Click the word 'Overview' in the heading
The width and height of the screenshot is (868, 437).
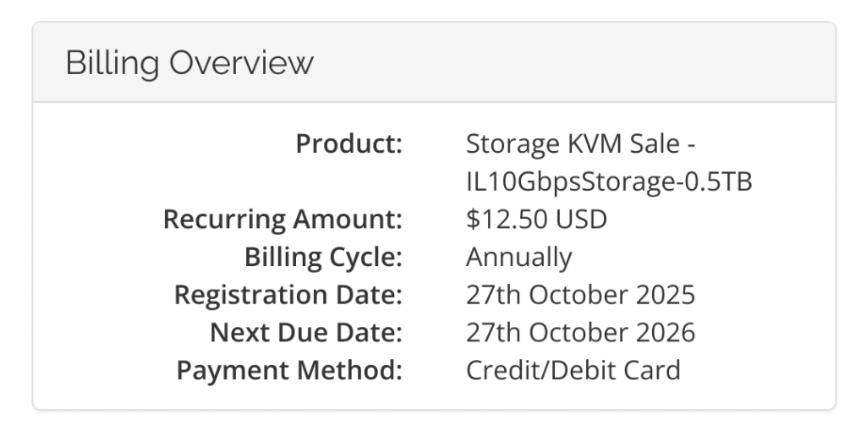click(241, 63)
